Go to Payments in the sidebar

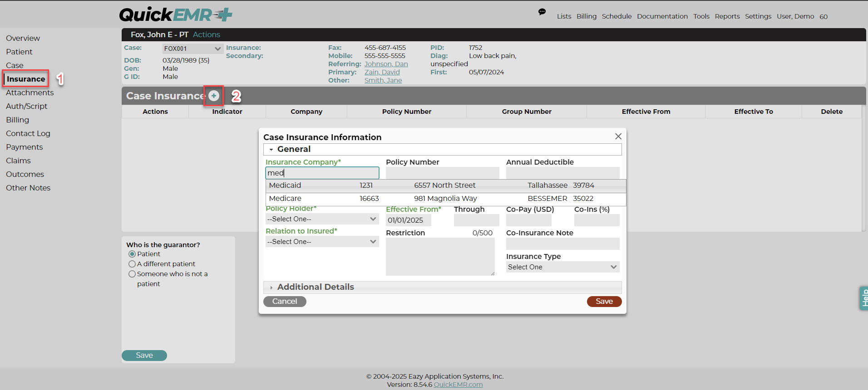(25, 147)
